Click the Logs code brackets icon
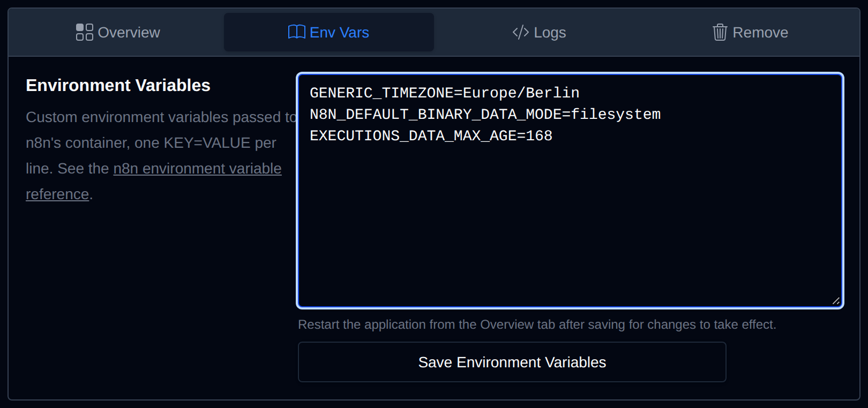This screenshot has width=868, height=408. coord(521,32)
